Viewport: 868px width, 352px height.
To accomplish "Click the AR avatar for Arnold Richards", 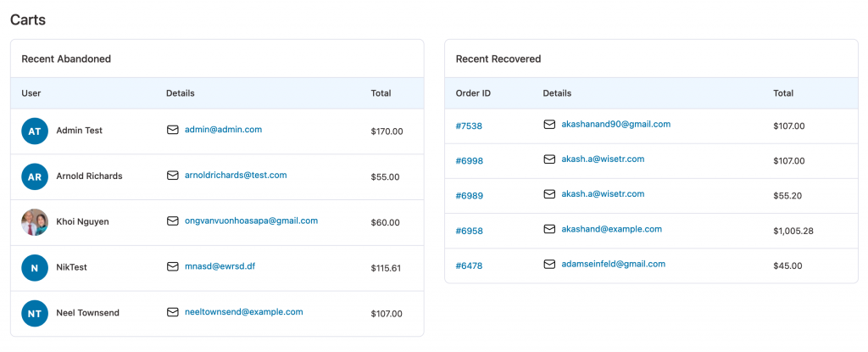I will click(34, 176).
